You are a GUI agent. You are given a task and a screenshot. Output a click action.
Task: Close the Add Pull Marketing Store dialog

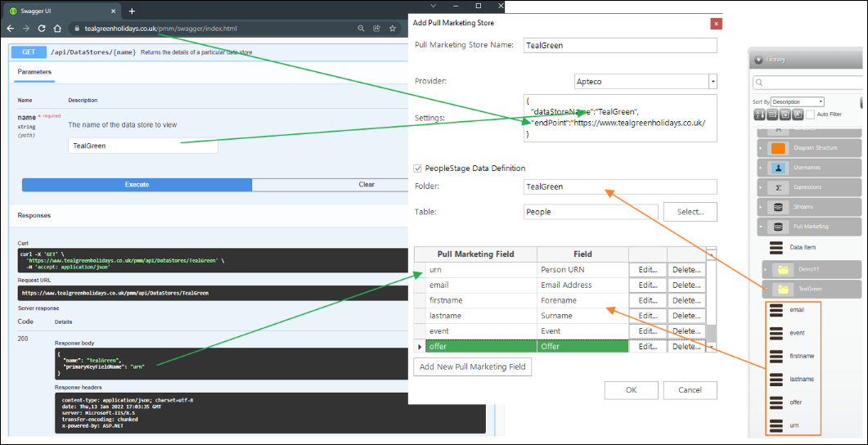pos(717,23)
